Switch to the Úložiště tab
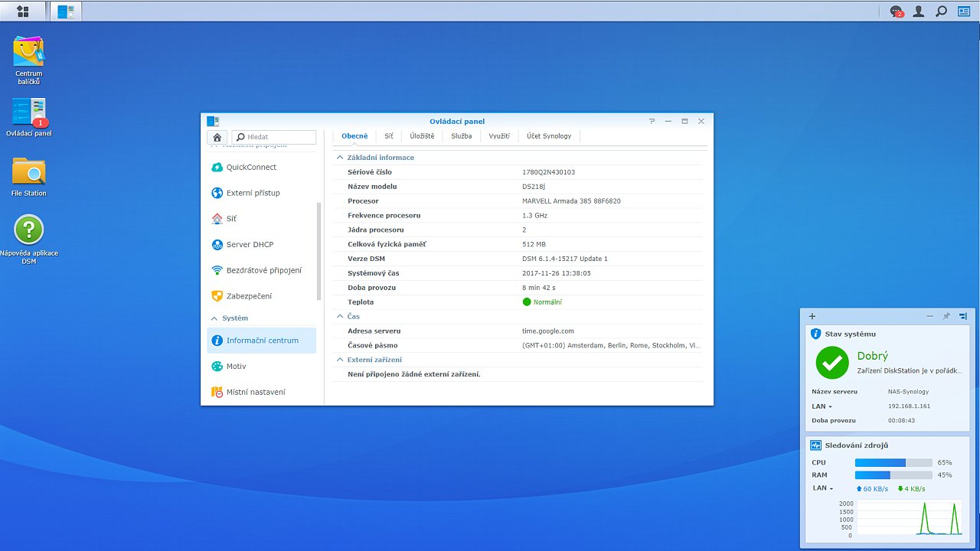 point(422,136)
